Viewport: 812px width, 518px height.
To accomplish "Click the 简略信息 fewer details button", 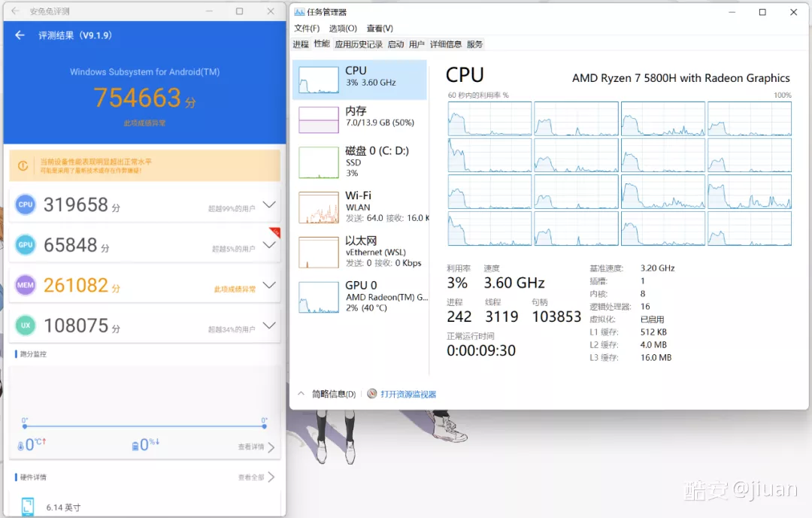I will [334, 394].
